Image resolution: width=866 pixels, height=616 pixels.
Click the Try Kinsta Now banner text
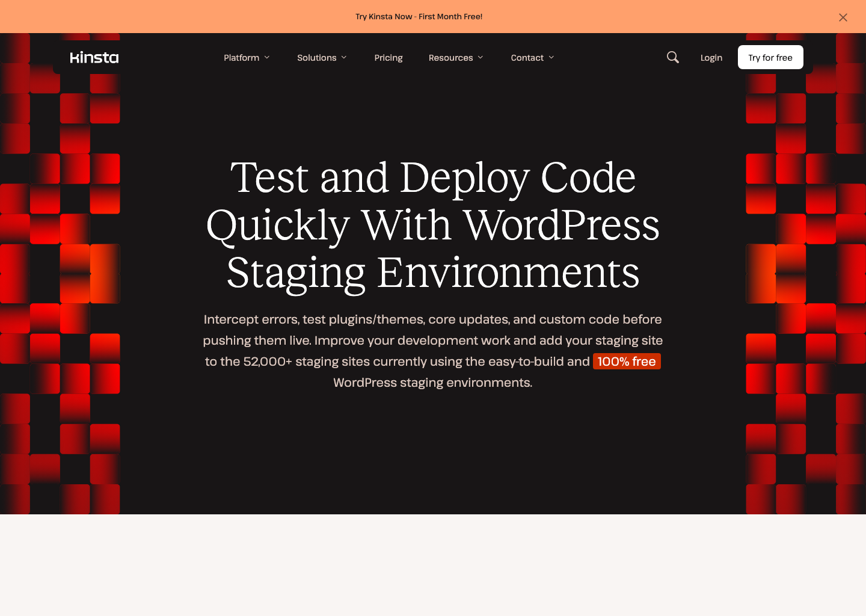(x=419, y=17)
